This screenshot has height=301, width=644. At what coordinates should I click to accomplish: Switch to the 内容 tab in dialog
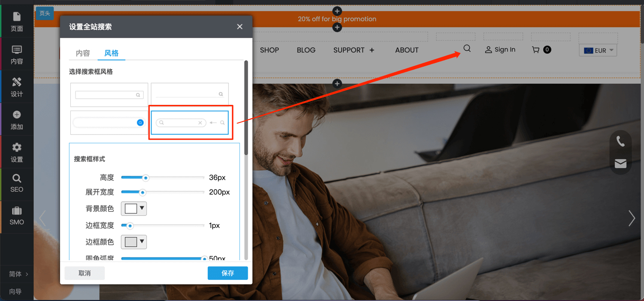(x=83, y=53)
